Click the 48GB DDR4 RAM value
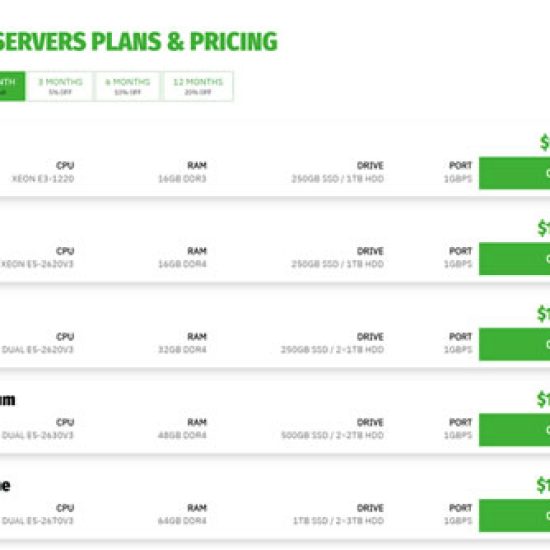This screenshot has width=550, height=550. (x=182, y=435)
